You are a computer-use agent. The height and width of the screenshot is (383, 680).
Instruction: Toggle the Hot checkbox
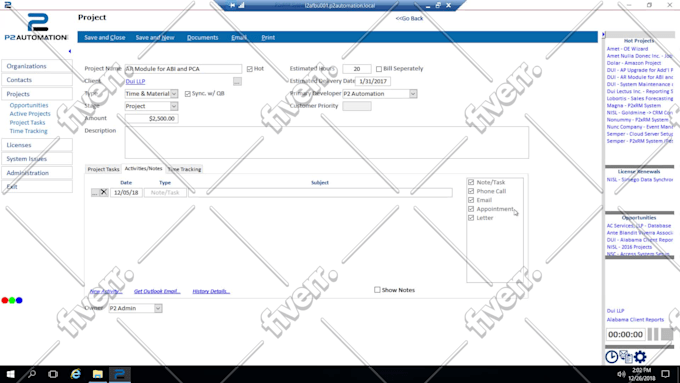pos(250,69)
